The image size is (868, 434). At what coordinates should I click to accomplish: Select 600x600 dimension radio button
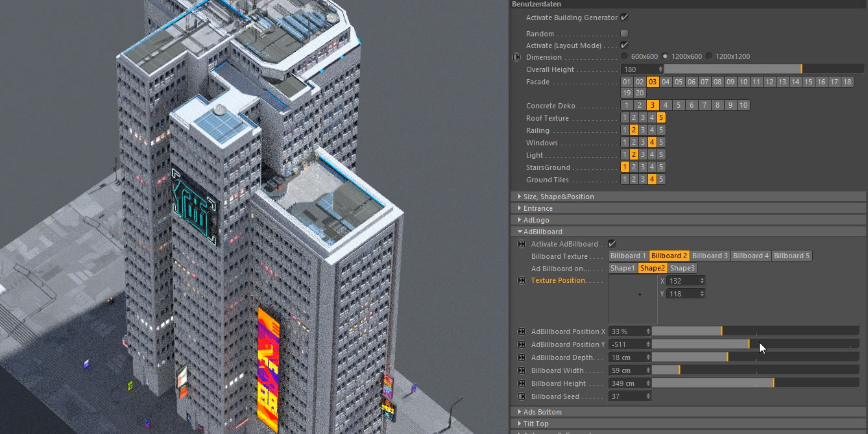coord(624,56)
